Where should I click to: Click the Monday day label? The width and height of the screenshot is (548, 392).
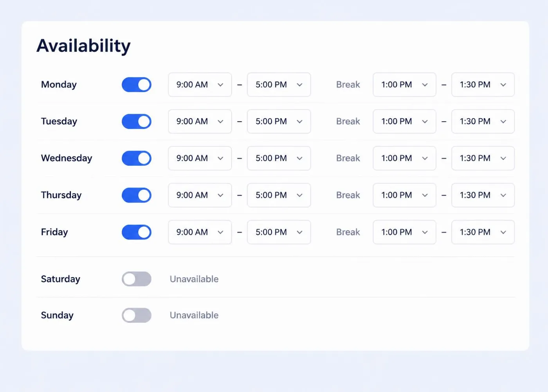point(59,85)
